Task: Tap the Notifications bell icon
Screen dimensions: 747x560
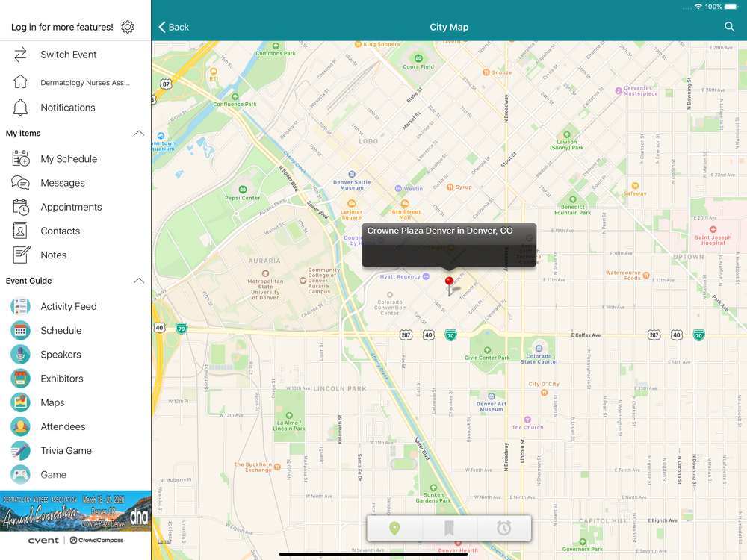Action: pyautogui.click(x=20, y=108)
